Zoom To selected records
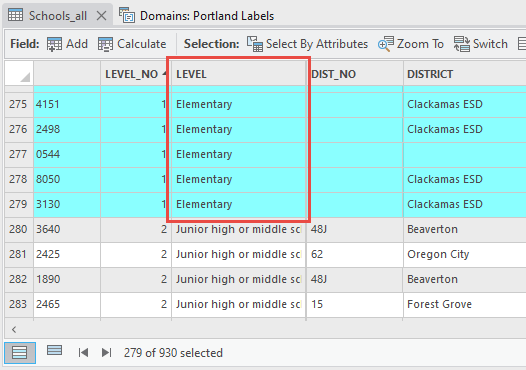 [x=410, y=44]
